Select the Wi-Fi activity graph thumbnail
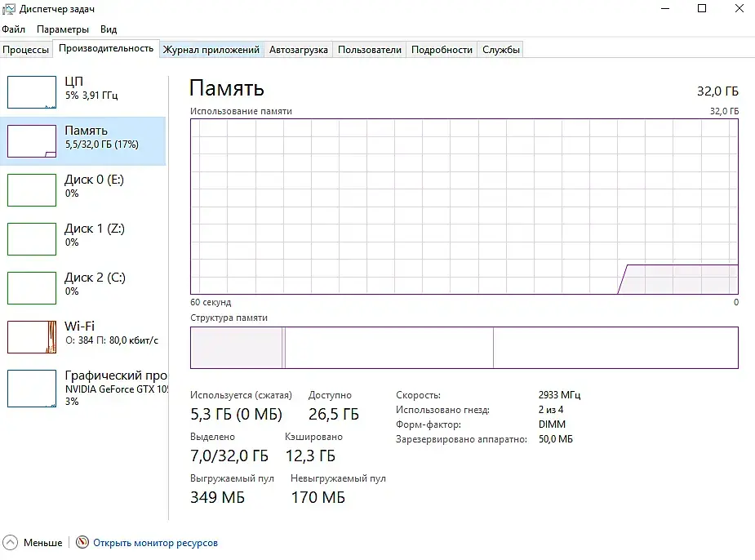755x560 pixels. (32, 337)
